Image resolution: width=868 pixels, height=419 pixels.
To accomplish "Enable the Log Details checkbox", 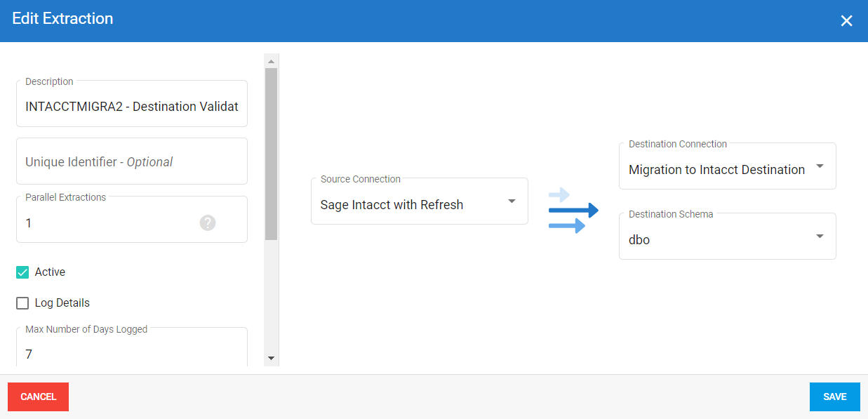I will click(x=22, y=303).
